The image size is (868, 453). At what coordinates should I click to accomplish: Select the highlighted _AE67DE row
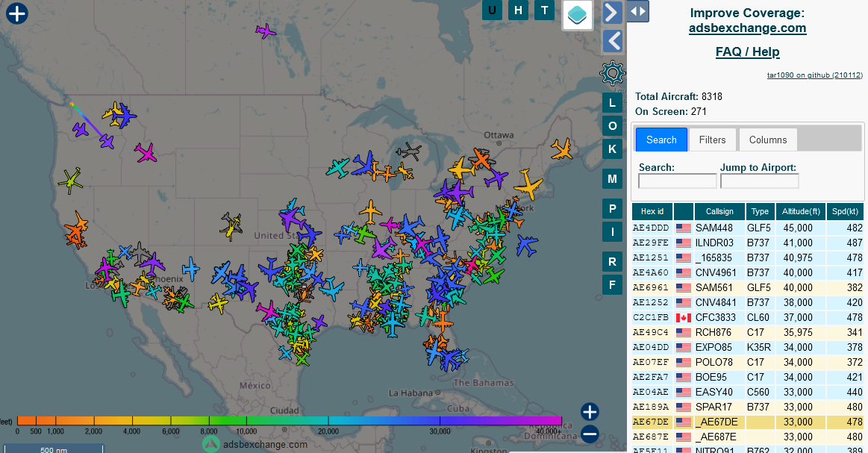click(x=748, y=422)
